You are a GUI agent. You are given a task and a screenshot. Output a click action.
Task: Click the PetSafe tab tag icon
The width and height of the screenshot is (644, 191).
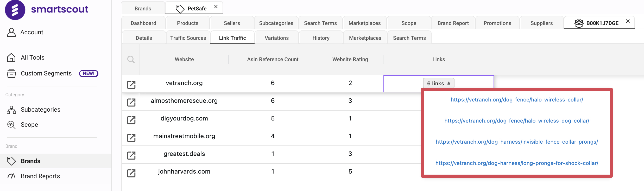coord(180,9)
